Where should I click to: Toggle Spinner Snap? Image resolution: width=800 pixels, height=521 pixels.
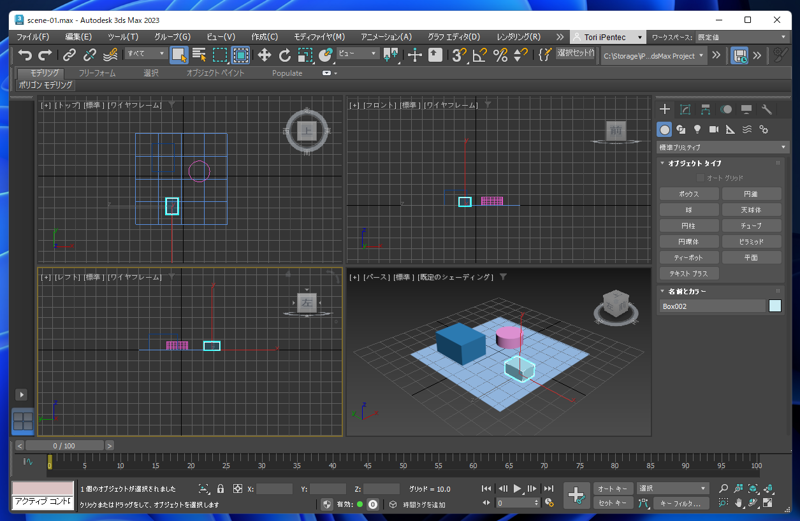tap(520, 55)
